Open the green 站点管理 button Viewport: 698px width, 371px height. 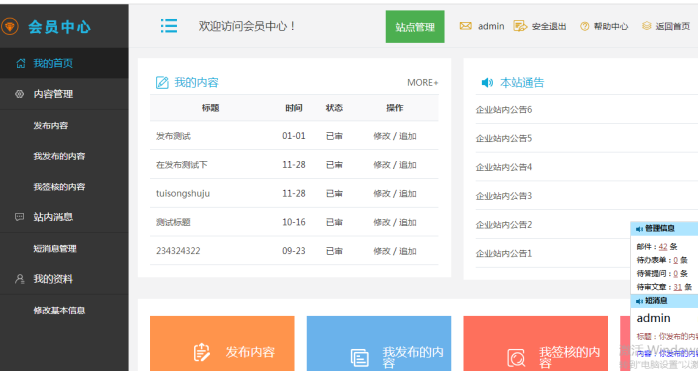click(x=415, y=27)
